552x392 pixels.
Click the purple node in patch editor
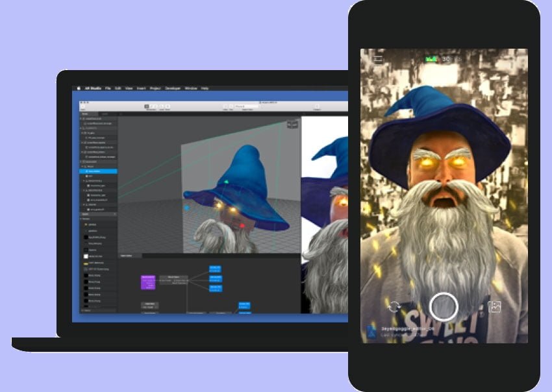tap(149, 281)
